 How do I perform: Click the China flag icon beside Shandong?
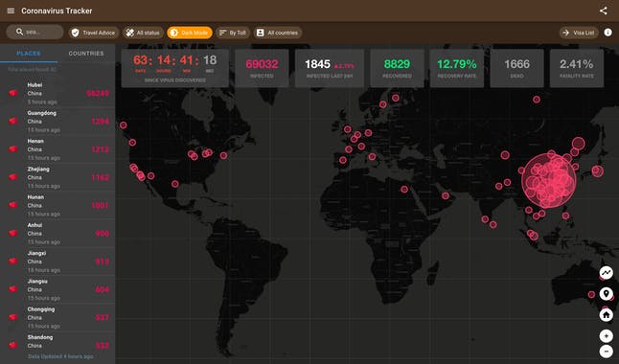coord(13,345)
